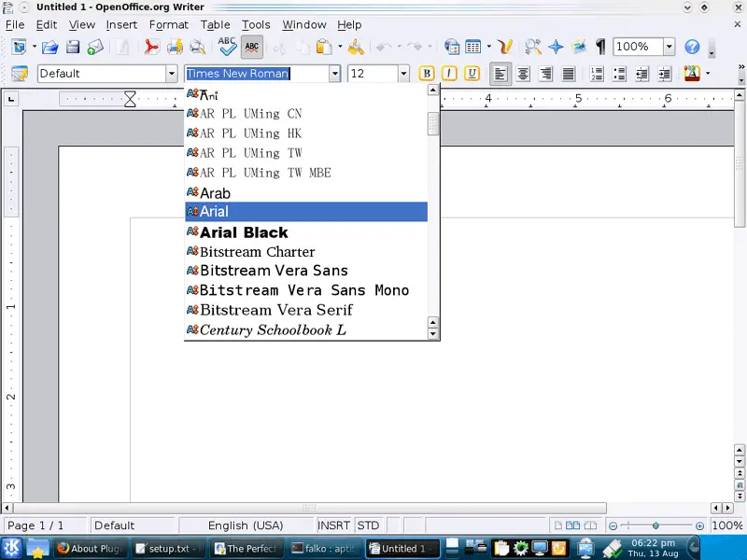Open the Navigator
Viewport: 747px width, 560px height.
point(556,47)
